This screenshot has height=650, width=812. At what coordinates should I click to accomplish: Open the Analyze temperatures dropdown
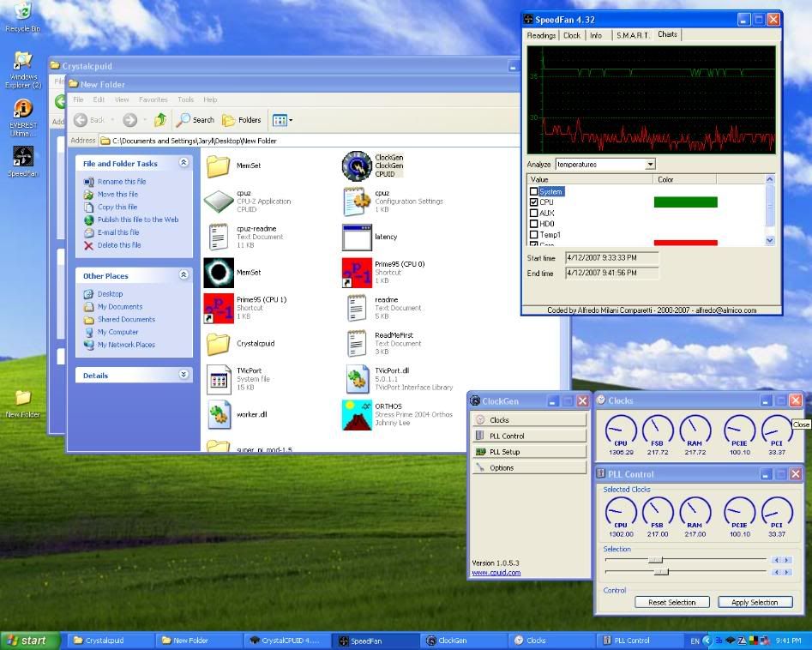[x=650, y=164]
